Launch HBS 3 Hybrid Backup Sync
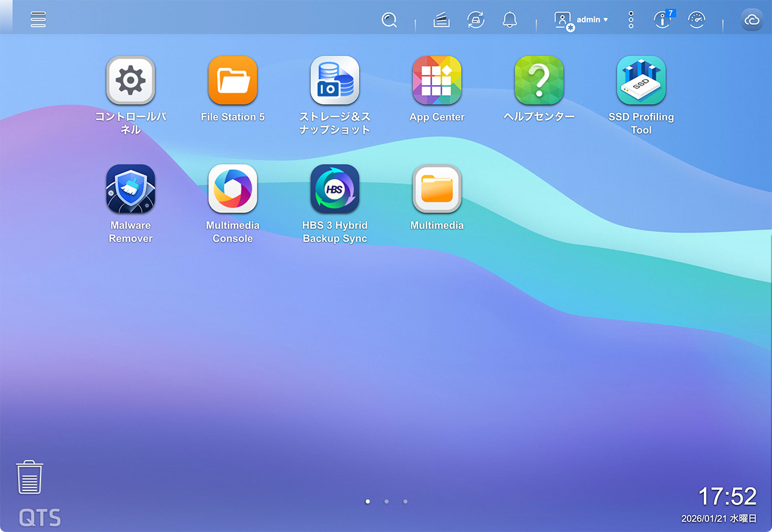772x532 pixels. (x=335, y=189)
